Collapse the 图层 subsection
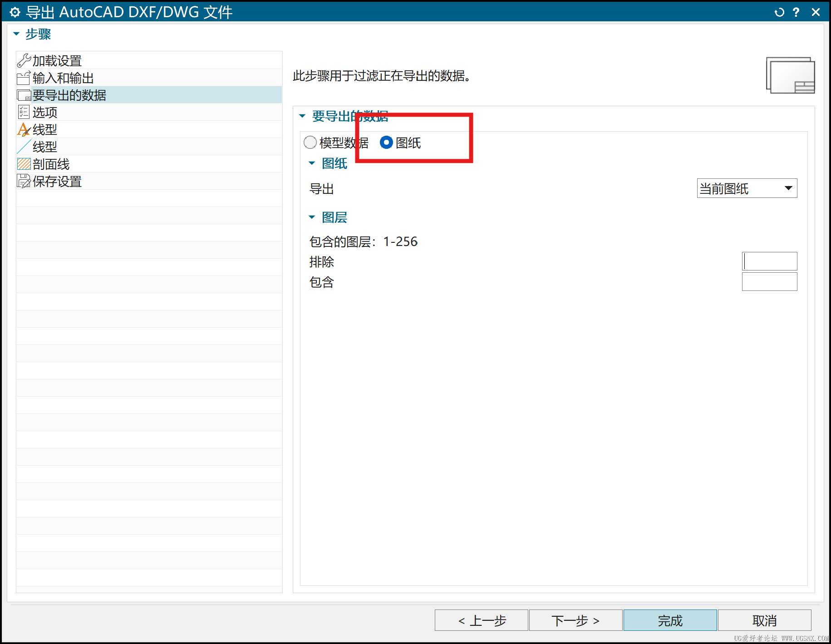This screenshot has width=831, height=644. [x=312, y=217]
